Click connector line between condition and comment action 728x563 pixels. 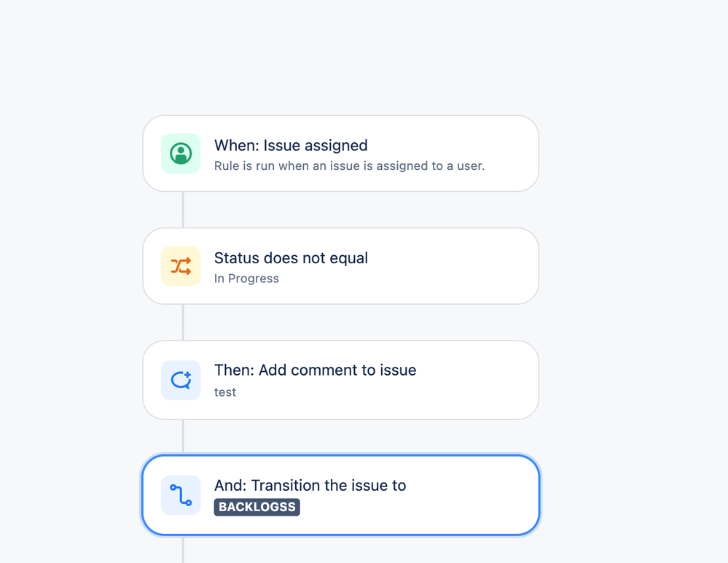point(183,322)
